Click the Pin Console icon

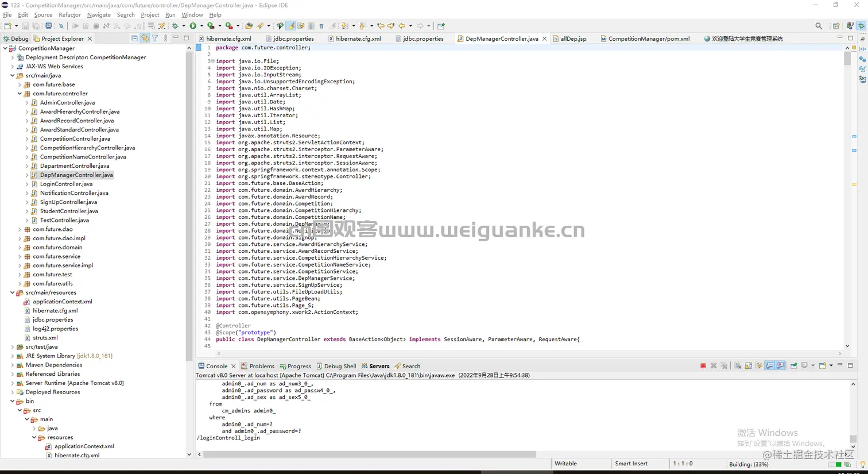pos(793,366)
